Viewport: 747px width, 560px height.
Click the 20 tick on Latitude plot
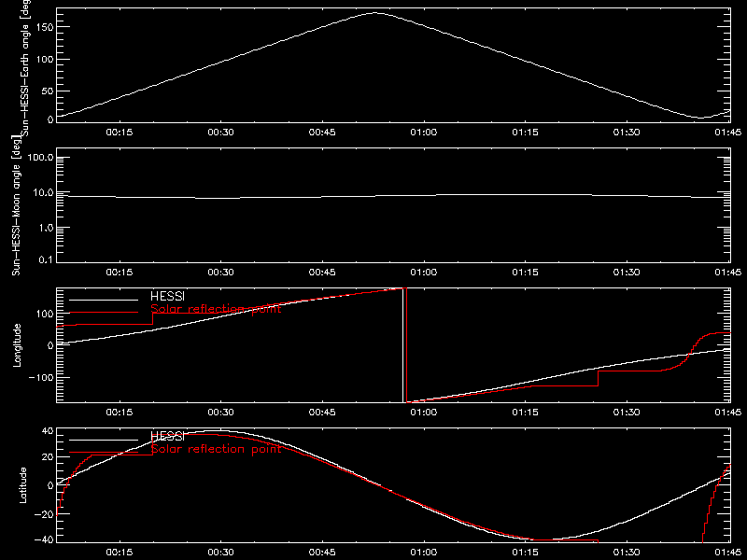pos(49,457)
